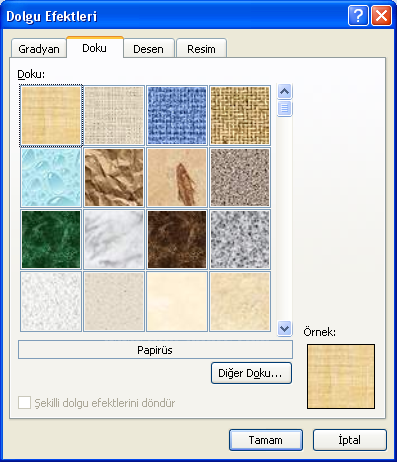
Task: Switch to the Gradyan tab
Action: click(39, 49)
